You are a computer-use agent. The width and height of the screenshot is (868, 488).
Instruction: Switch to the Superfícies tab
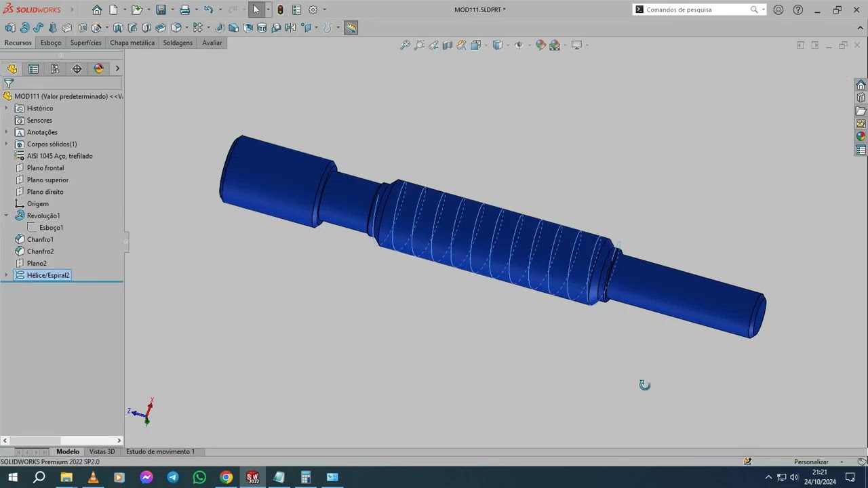86,43
